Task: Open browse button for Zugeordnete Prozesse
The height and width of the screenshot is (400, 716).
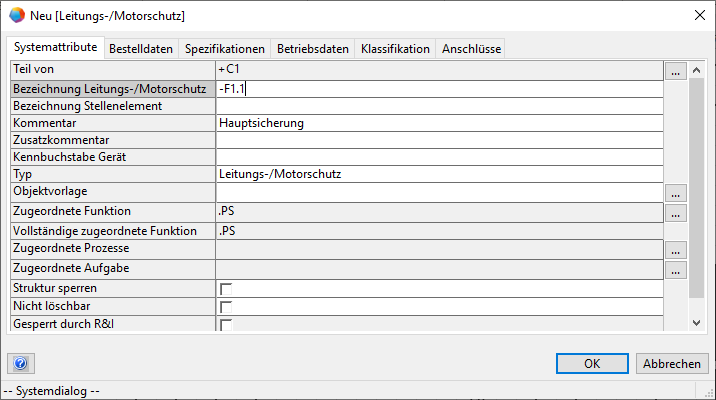Action: tap(677, 250)
